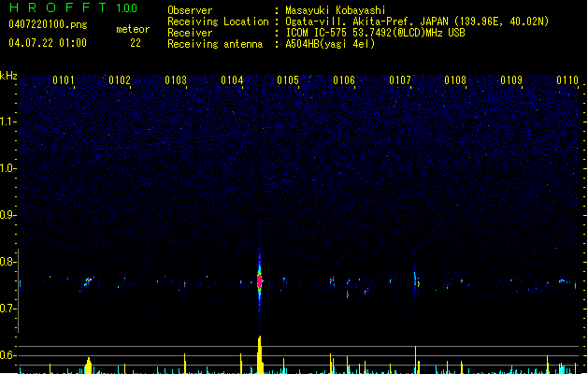Click time marker 0105
The image size is (588, 374).
tap(288, 80)
